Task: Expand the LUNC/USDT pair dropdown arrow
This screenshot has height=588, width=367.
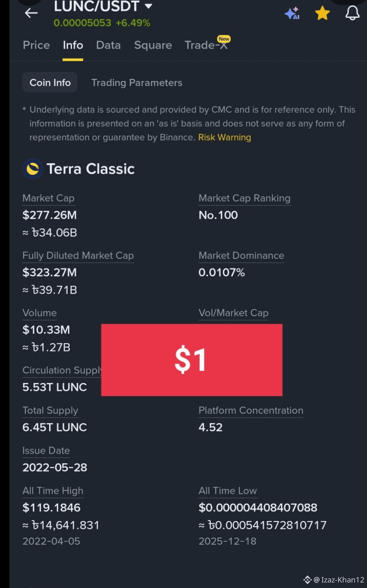Action: (x=148, y=6)
